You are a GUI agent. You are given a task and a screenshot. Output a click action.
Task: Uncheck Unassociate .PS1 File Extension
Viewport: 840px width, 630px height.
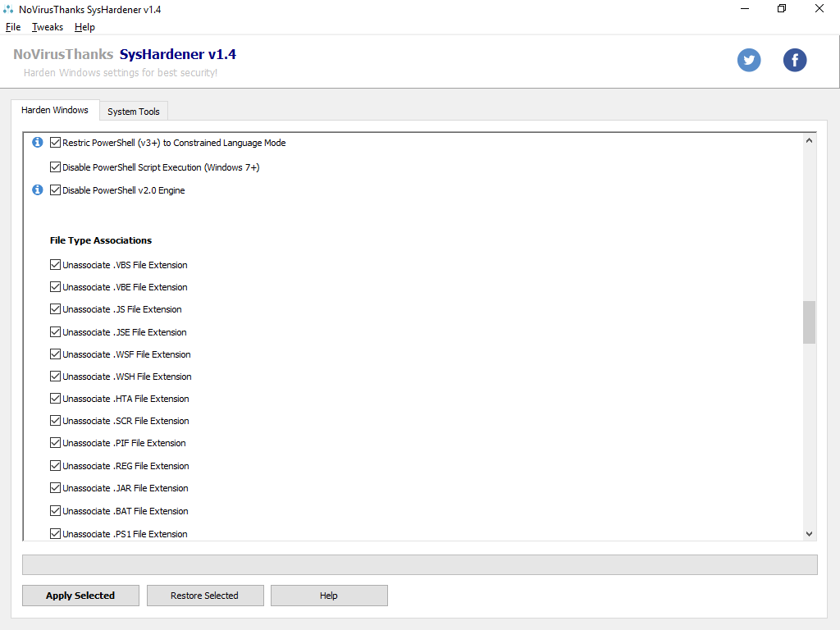pyautogui.click(x=55, y=533)
